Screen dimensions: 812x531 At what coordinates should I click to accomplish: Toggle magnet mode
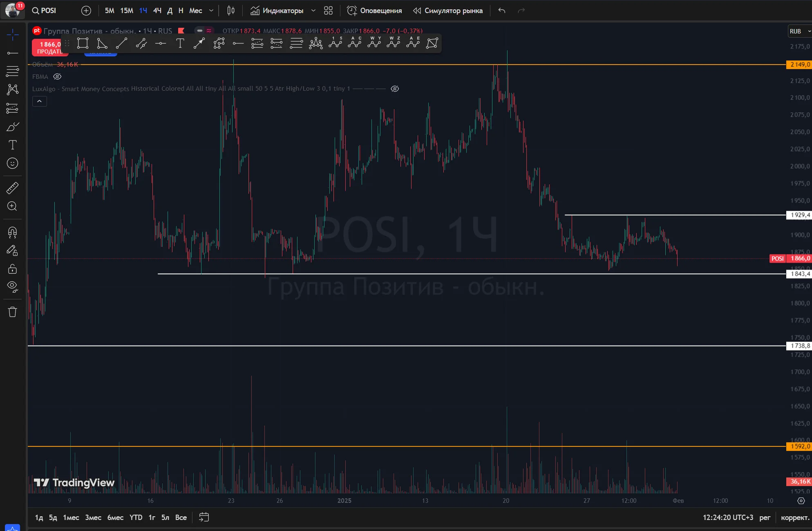[13, 232]
